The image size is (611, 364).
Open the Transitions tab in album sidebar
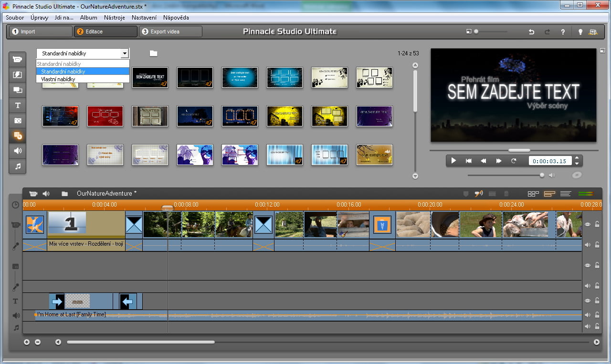[18, 75]
